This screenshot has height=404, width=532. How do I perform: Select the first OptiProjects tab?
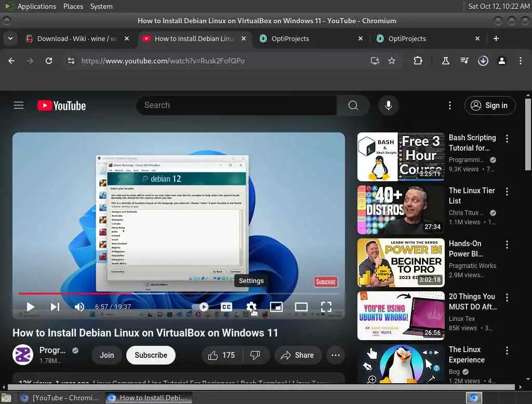(x=312, y=38)
